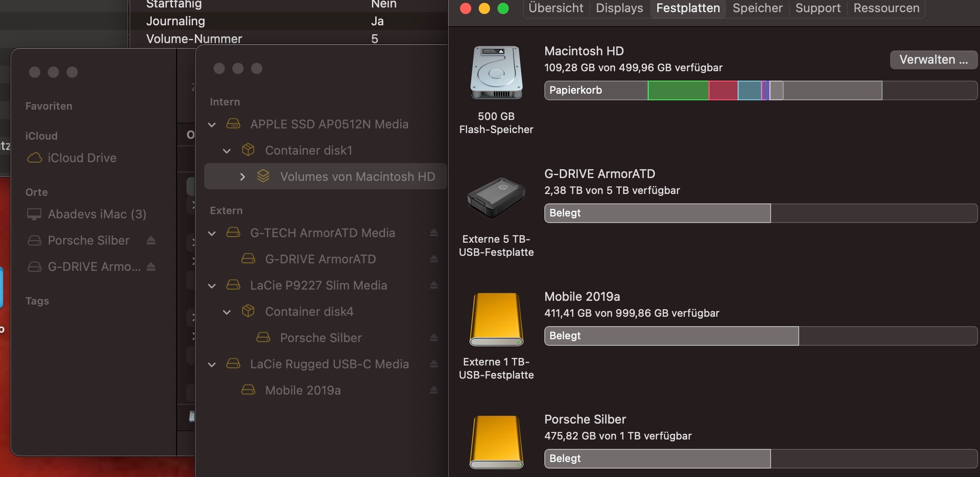Open the Übersicht tab

tap(556, 8)
